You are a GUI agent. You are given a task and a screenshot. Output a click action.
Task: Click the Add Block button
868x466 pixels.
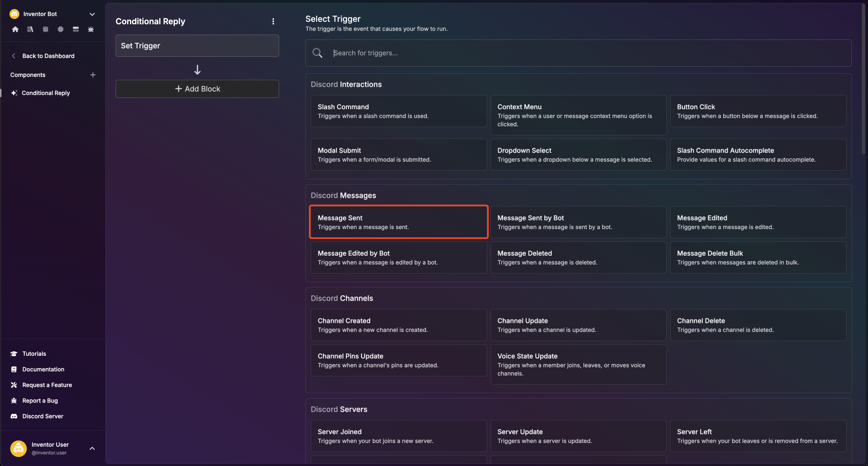[197, 89]
